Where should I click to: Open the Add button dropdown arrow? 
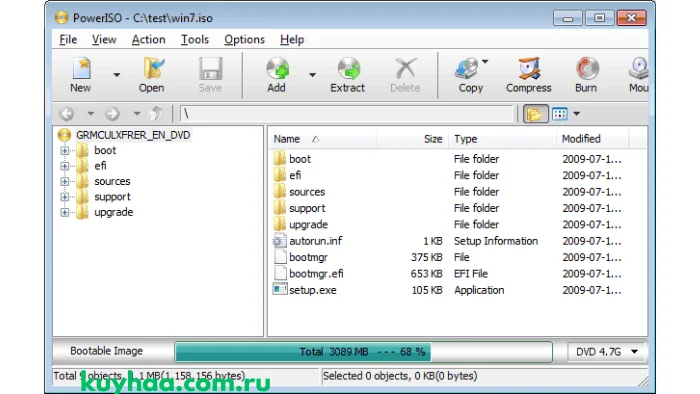point(312,75)
